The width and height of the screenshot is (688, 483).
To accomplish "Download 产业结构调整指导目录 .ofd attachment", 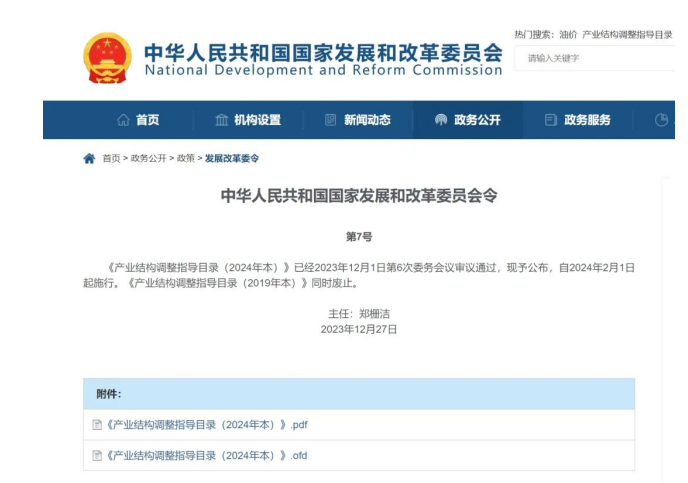I will 206,455.
